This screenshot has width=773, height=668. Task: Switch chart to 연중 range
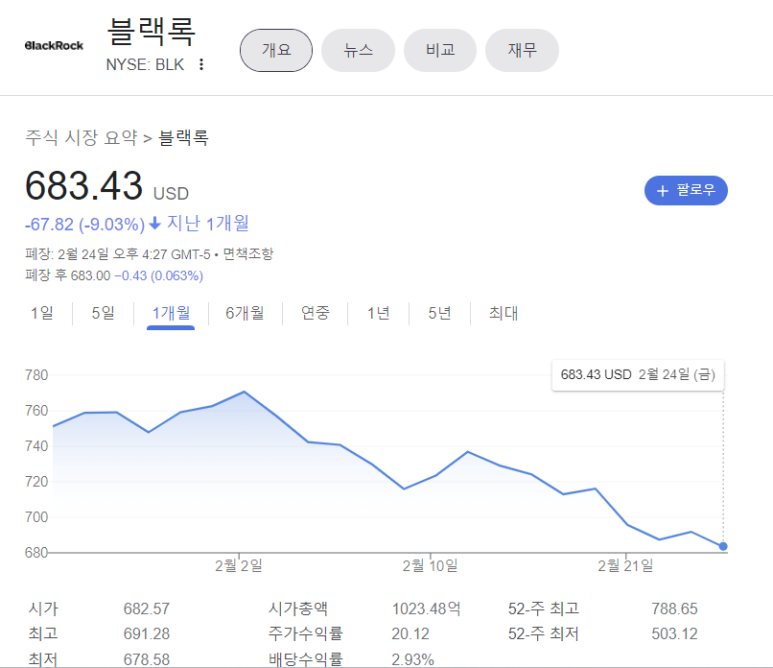pyautogui.click(x=315, y=313)
